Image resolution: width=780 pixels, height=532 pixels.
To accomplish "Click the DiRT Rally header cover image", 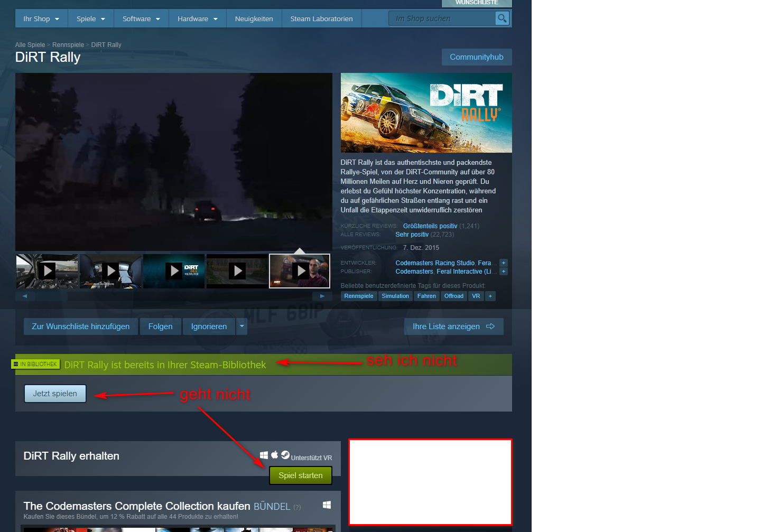I will click(x=426, y=113).
